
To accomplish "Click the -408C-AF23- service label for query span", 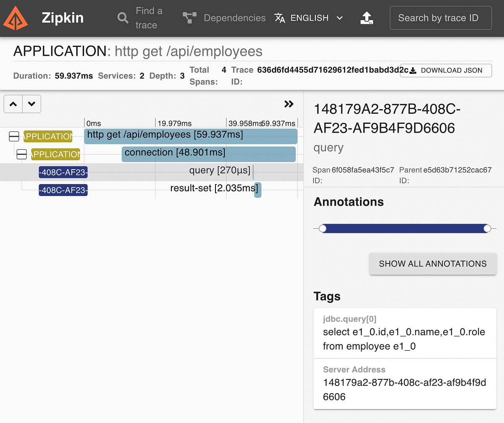I will tap(63, 172).
